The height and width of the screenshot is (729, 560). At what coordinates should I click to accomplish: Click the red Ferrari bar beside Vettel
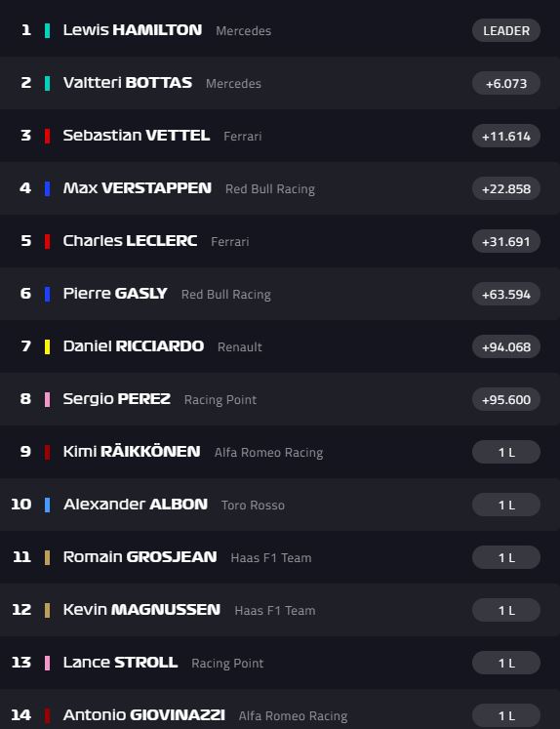pos(47,136)
